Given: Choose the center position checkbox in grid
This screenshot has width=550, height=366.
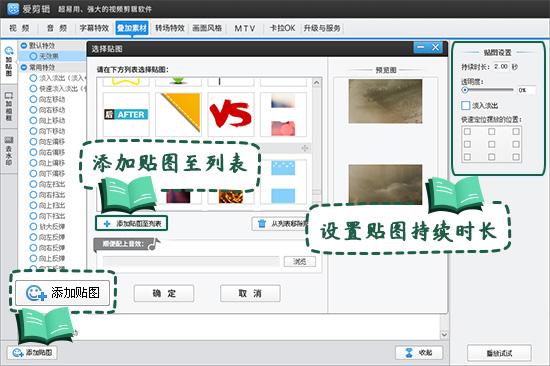Looking at the screenshot, I should click(491, 144).
